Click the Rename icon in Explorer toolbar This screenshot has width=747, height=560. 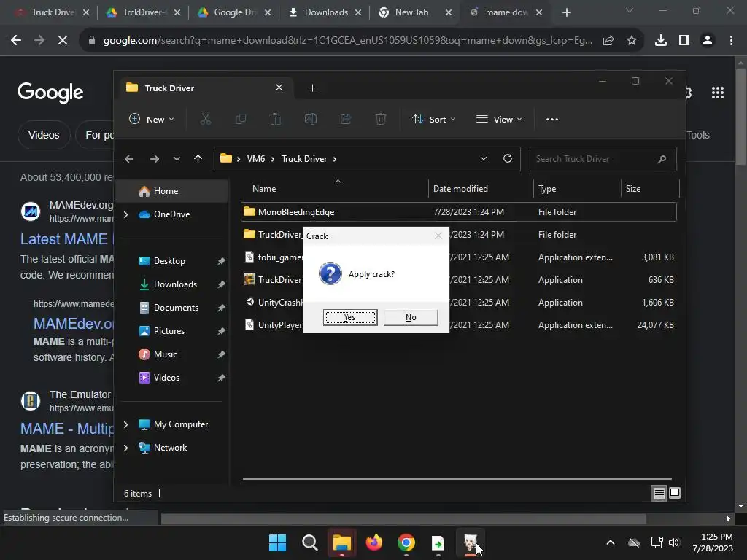pos(311,119)
